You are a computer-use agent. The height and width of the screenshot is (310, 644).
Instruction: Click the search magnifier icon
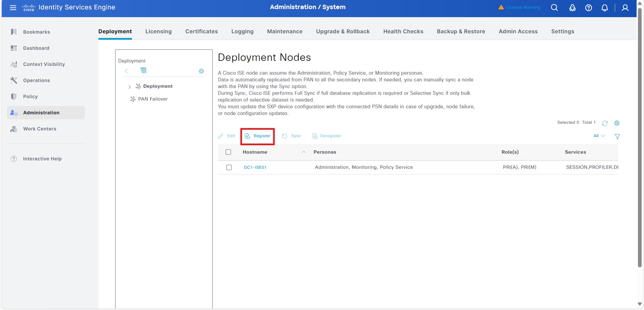pyautogui.click(x=554, y=7)
